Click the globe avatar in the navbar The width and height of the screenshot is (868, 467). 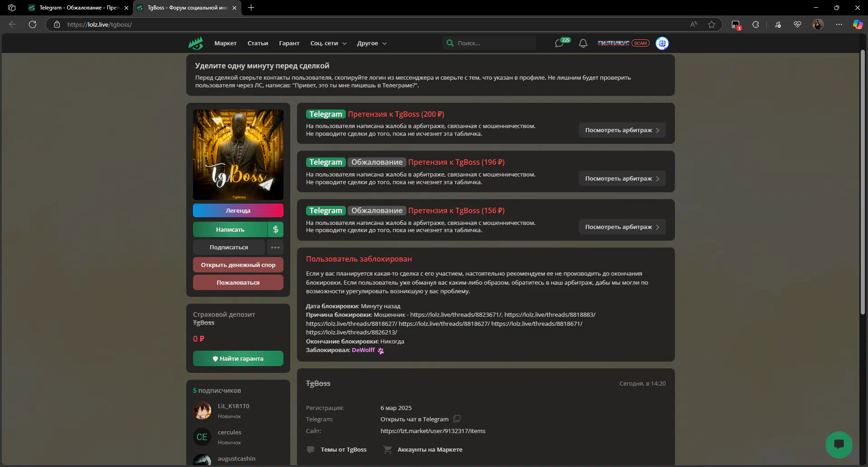click(662, 43)
